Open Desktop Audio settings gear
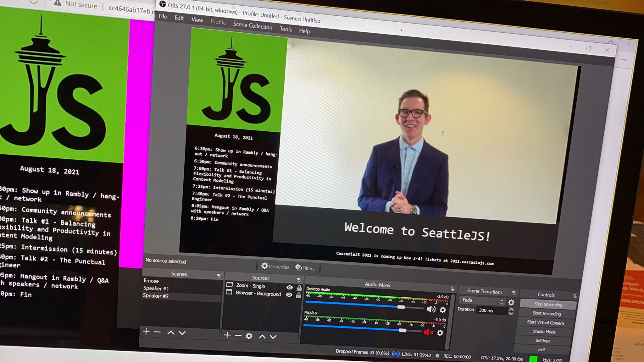This screenshot has width=644, height=362. coord(443,310)
